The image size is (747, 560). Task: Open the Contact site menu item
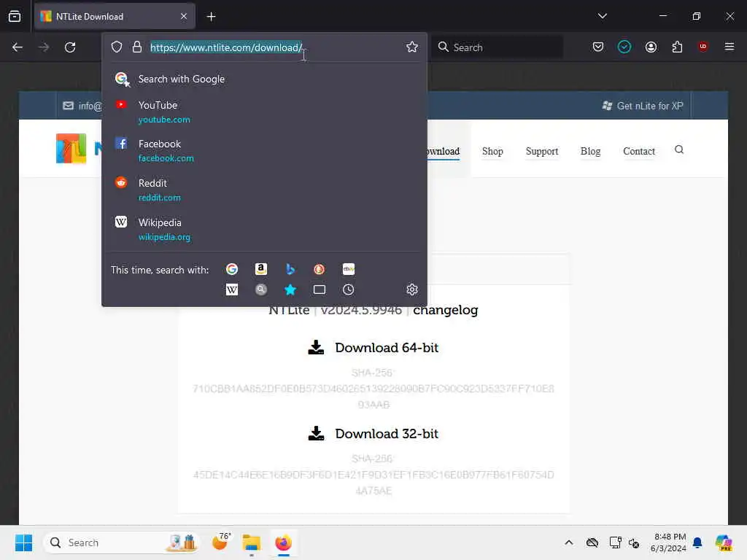[639, 151]
